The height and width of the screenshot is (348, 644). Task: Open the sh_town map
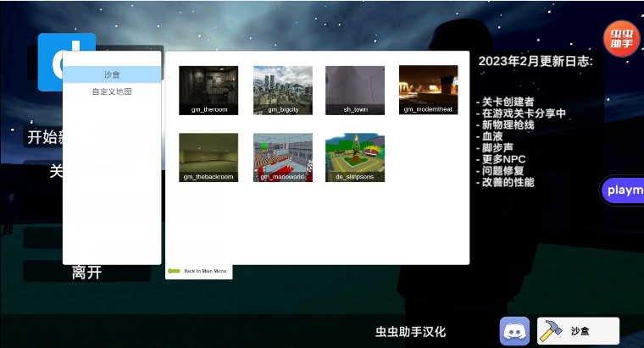point(355,91)
